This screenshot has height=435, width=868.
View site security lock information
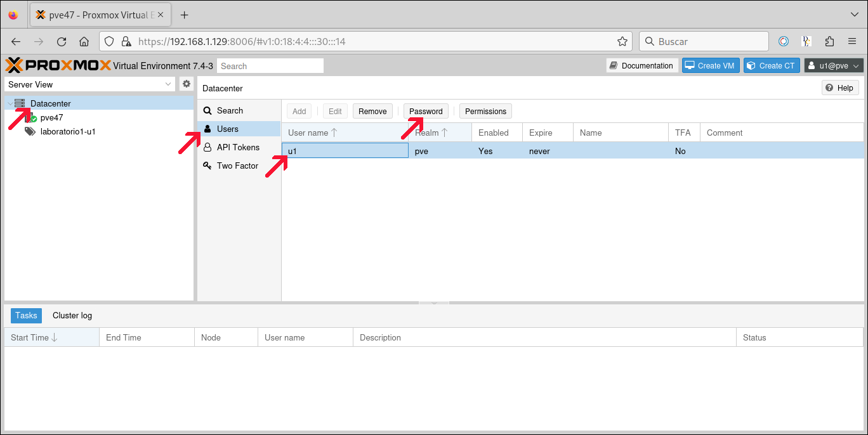tap(126, 41)
